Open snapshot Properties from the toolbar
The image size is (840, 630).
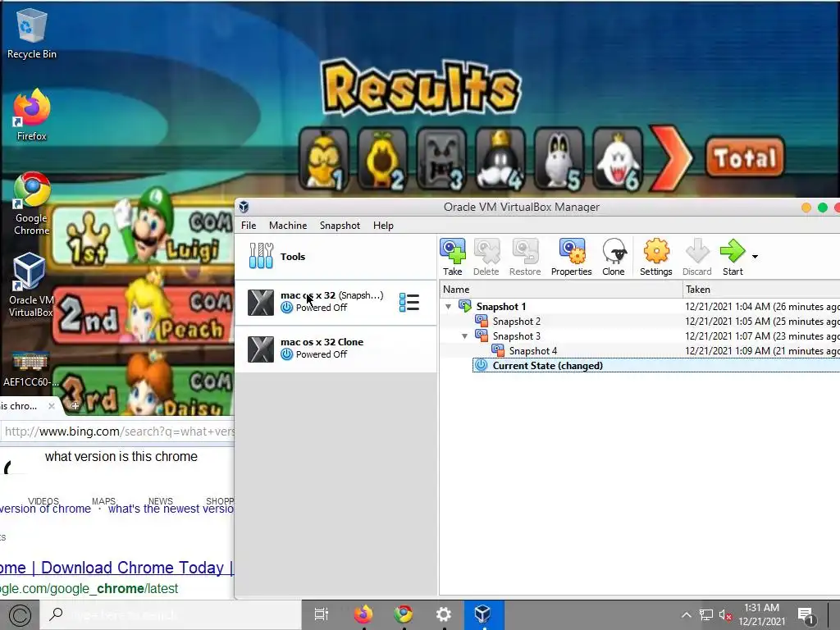(x=571, y=257)
